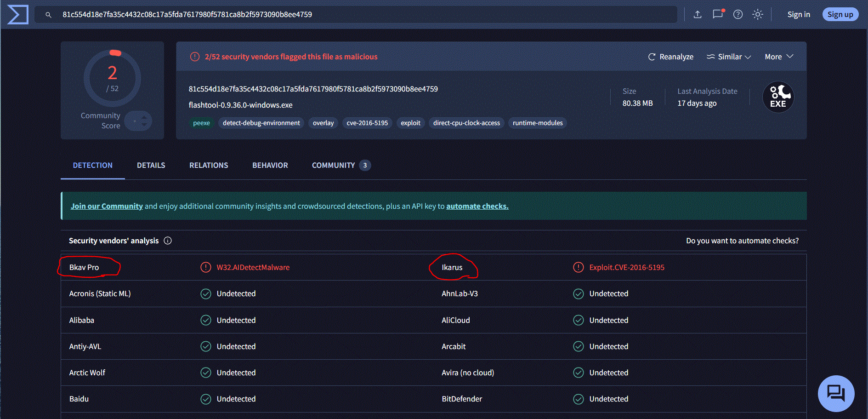The image size is (868, 419).
Task: Click the Reanalyze icon
Action: pyautogui.click(x=652, y=57)
